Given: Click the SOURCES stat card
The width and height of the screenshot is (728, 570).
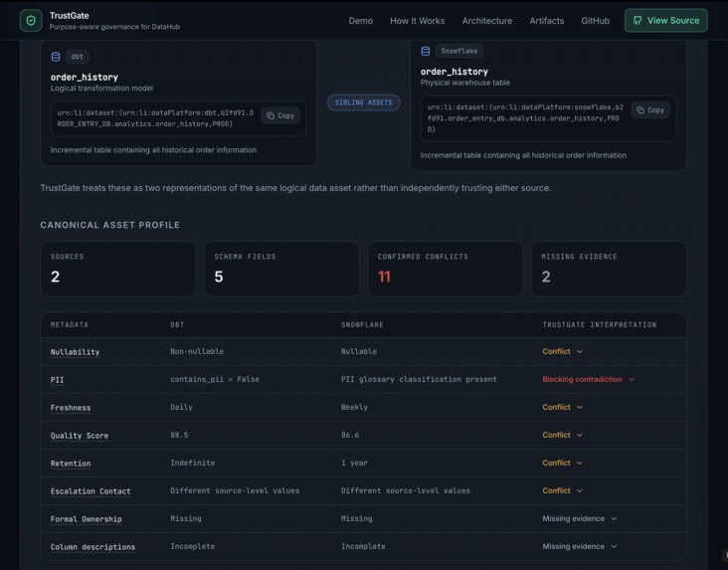Looking at the screenshot, I should [x=118, y=269].
